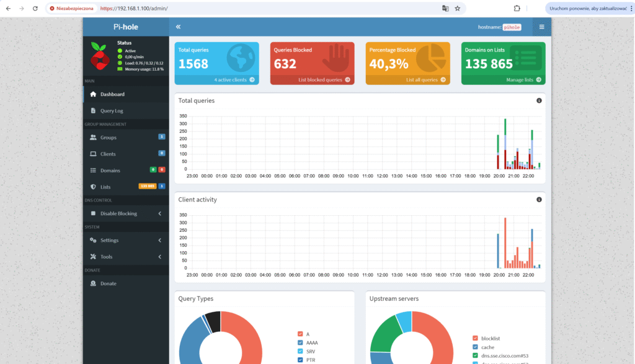
Task: Click the List blocked queries link
Action: [324, 80]
